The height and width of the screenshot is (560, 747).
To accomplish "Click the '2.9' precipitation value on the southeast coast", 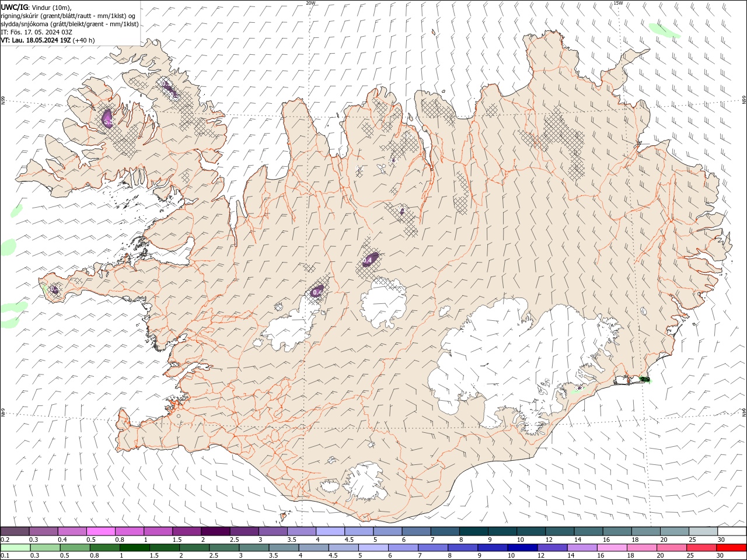I will tap(645, 379).
